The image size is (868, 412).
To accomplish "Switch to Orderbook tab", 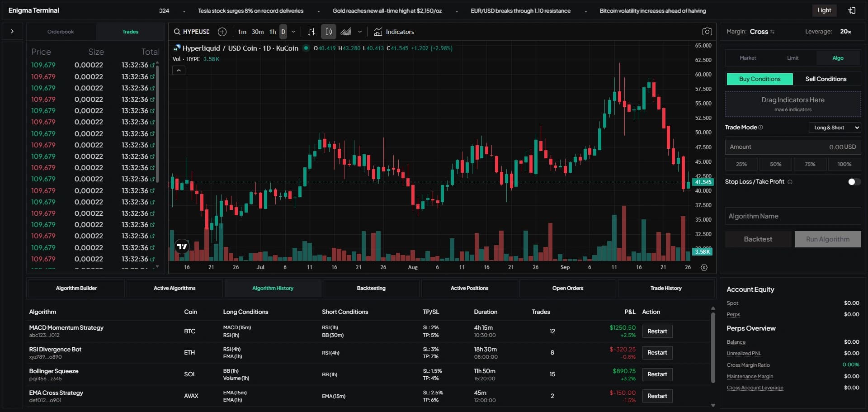I will pos(61,32).
